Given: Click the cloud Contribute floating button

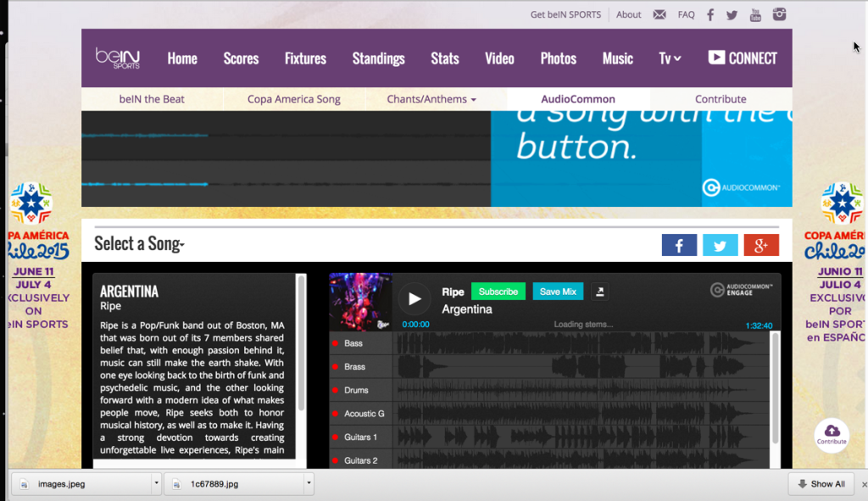Looking at the screenshot, I should pyautogui.click(x=832, y=435).
